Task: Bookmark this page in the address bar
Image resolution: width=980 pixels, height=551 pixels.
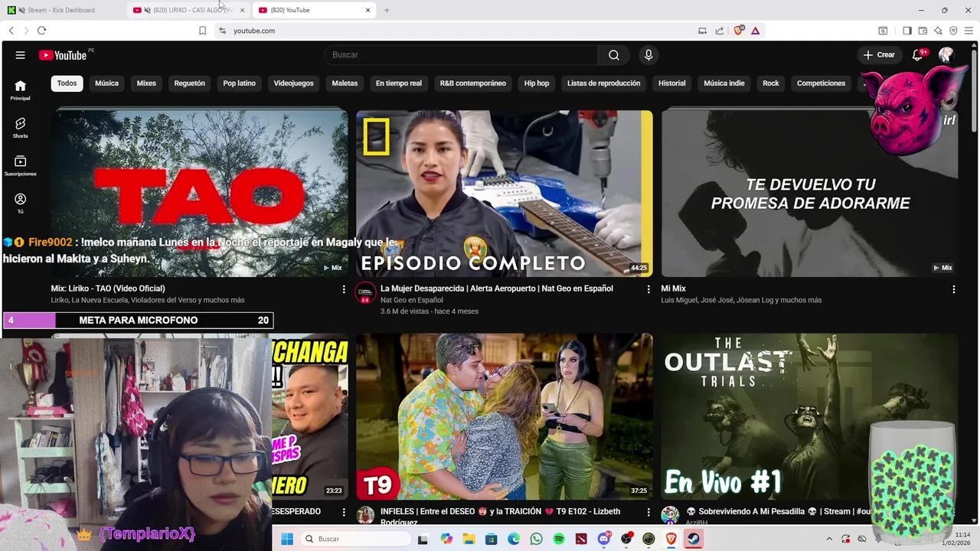Action: point(202,31)
